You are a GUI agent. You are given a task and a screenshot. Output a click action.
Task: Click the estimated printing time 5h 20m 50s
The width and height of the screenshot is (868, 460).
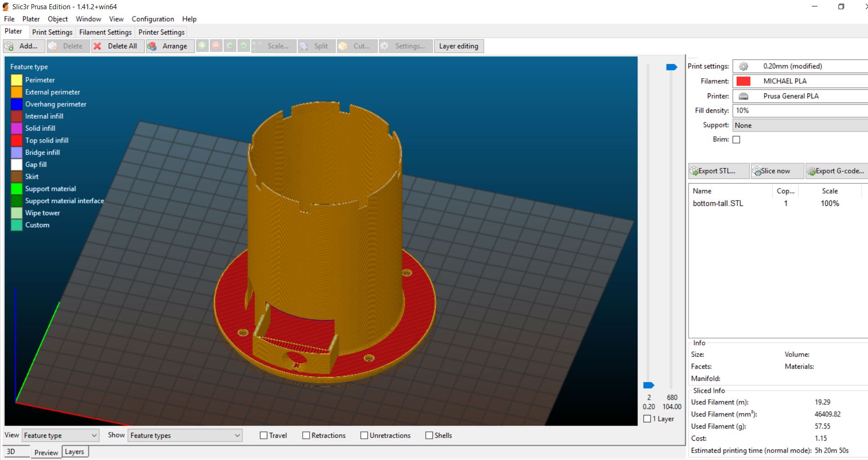(x=832, y=451)
